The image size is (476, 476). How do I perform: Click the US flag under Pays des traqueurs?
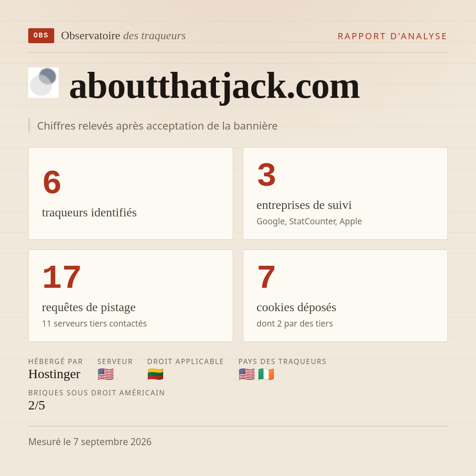click(246, 374)
